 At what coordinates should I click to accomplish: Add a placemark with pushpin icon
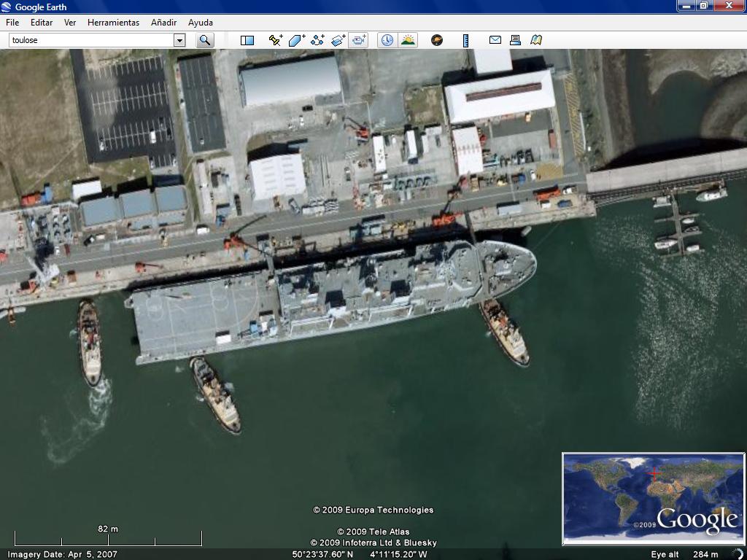pyautogui.click(x=275, y=40)
